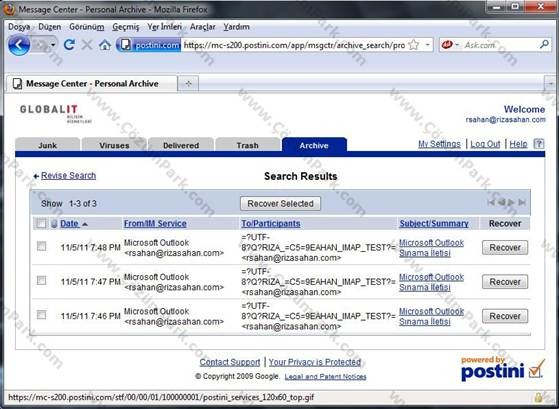Click the Recover Selected button
Viewport: 559px width, 409px height.
coord(280,204)
